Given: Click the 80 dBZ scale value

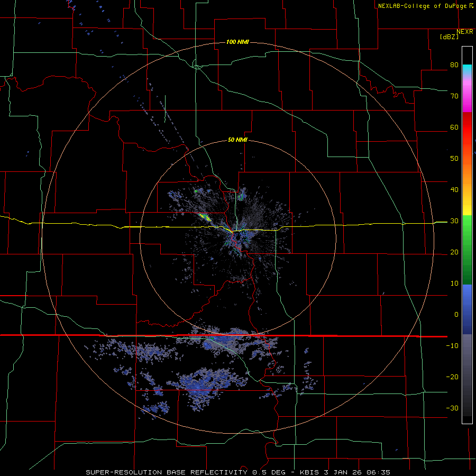Looking at the screenshot, I should click(454, 65).
